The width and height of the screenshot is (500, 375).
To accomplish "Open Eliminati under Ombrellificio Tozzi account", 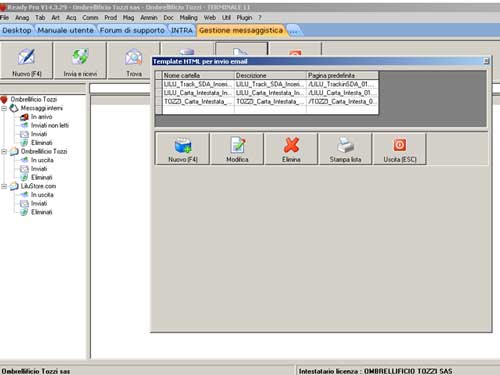I will pos(42,177).
